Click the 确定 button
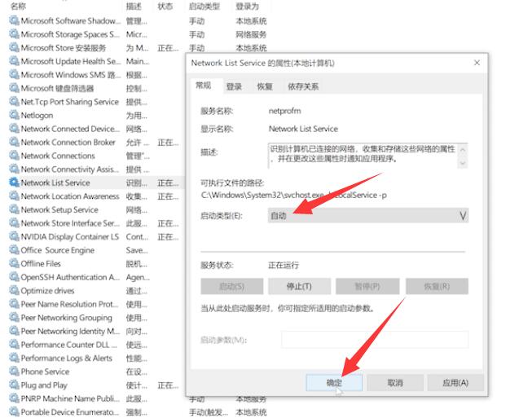This screenshot has width=532, height=418. click(334, 383)
